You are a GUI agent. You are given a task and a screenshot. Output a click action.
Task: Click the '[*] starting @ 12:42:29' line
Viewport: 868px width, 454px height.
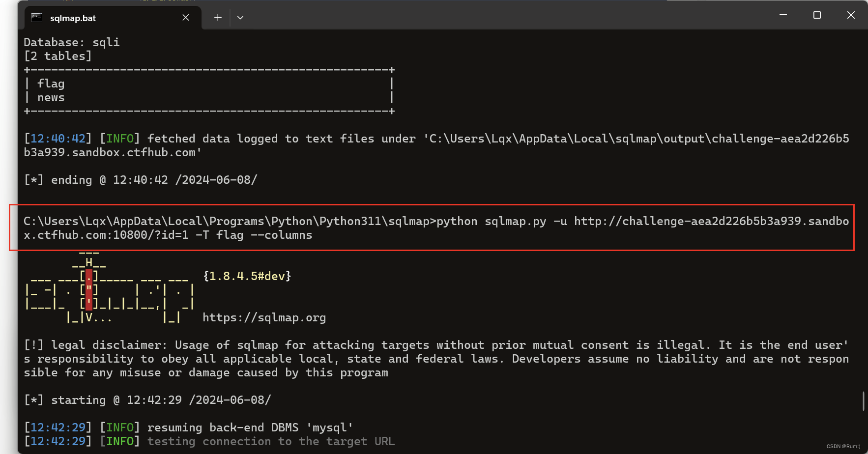pyautogui.click(x=147, y=400)
